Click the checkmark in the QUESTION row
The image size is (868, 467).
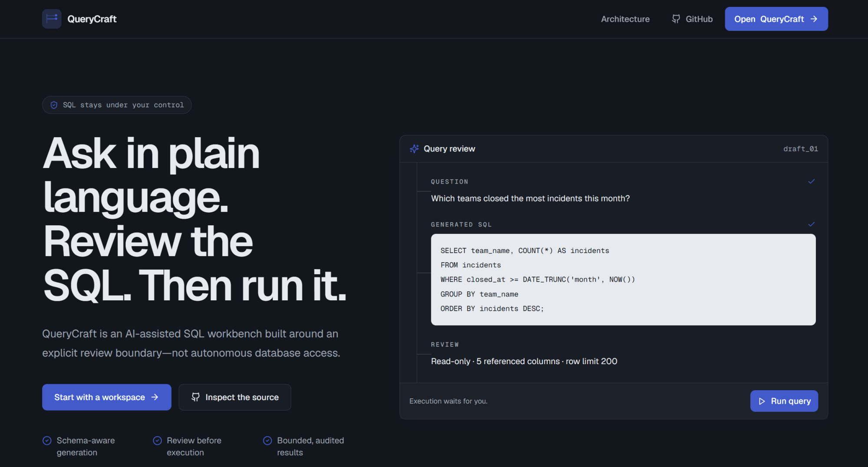click(812, 181)
